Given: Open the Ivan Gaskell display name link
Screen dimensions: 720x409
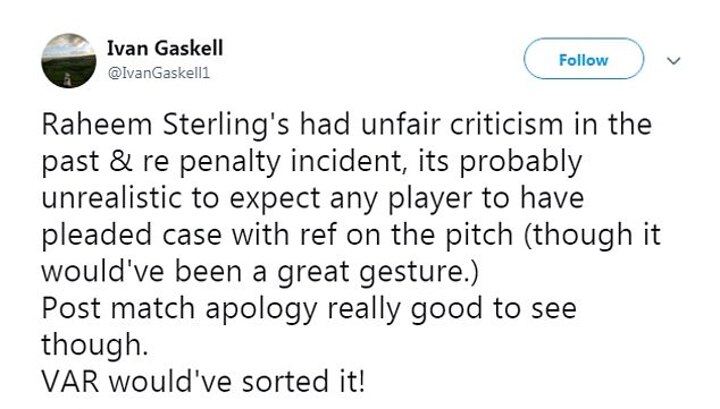Looking at the screenshot, I should click(153, 49).
